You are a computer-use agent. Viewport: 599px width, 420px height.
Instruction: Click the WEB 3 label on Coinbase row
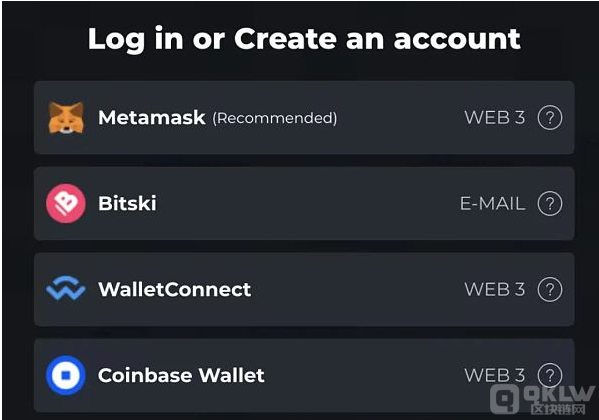point(495,375)
